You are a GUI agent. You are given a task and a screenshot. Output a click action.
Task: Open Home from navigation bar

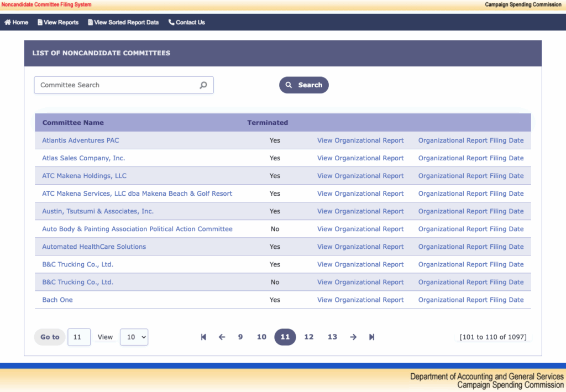coord(17,23)
